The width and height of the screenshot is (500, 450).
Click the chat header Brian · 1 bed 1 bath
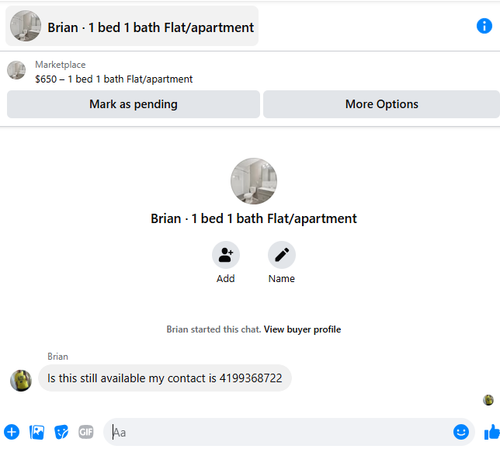[132, 26]
